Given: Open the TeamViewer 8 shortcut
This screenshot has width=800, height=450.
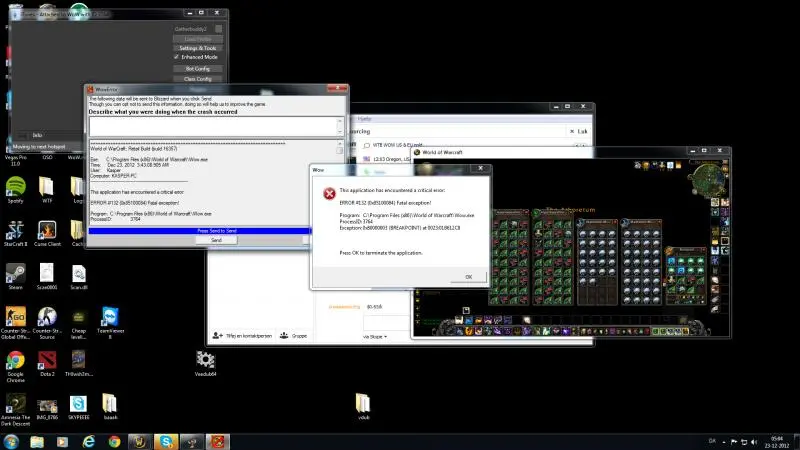Looking at the screenshot, I should 110,322.
